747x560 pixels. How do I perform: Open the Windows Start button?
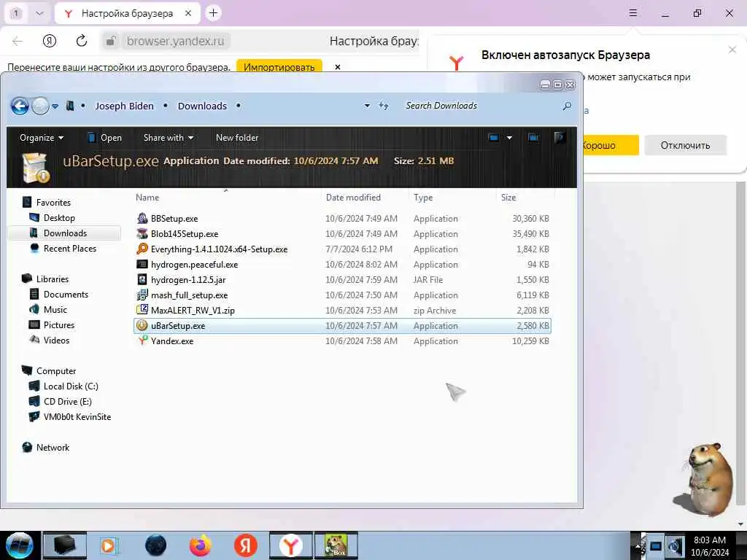(20, 545)
